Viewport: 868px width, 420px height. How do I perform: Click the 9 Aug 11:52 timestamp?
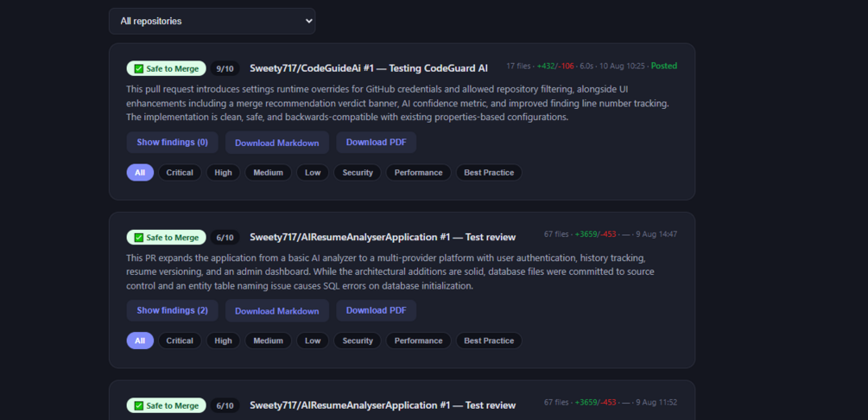click(x=656, y=403)
